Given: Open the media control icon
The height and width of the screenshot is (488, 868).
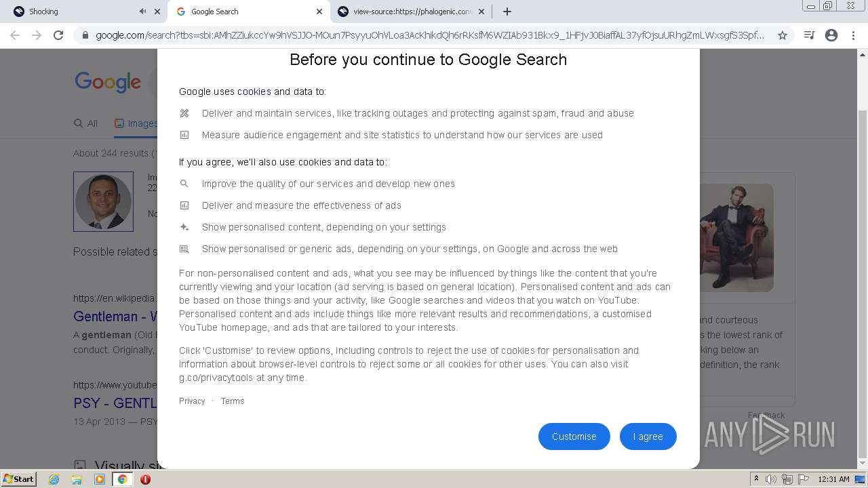Looking at the screenshot, I should point(809,35).
